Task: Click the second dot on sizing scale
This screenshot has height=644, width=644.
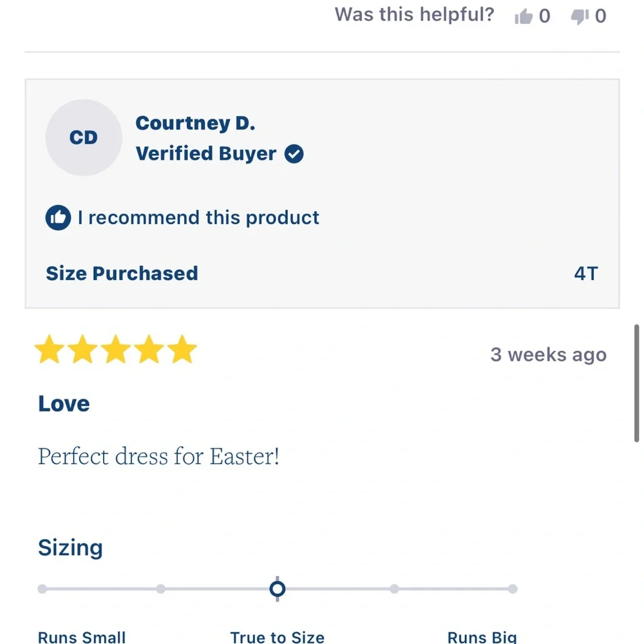Action: tap(160, 589)
